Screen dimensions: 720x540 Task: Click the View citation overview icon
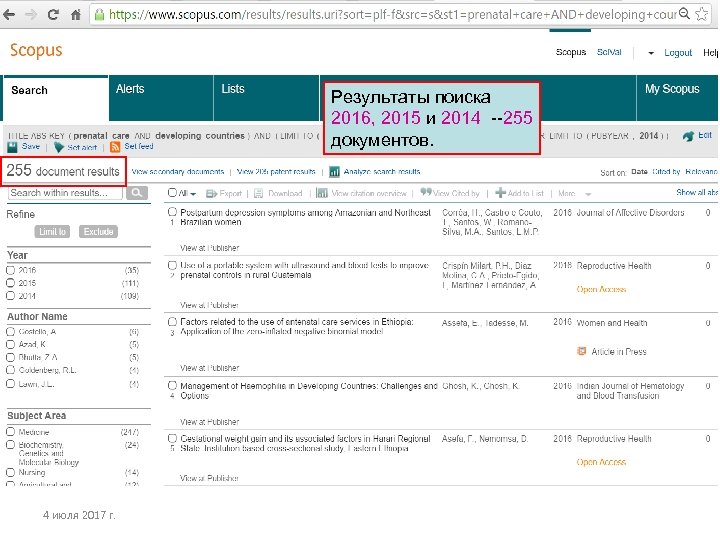tap(322, 193)
